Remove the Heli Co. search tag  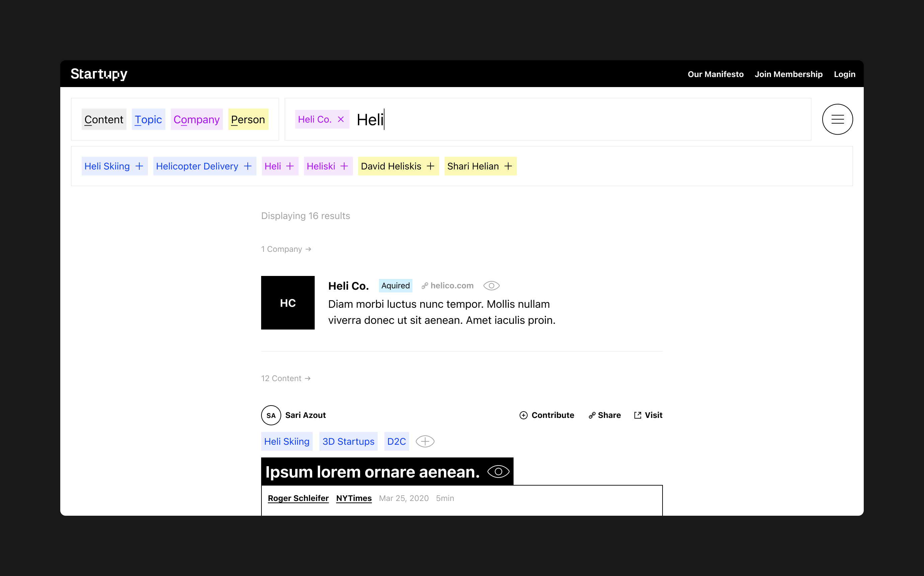[341, 119]
